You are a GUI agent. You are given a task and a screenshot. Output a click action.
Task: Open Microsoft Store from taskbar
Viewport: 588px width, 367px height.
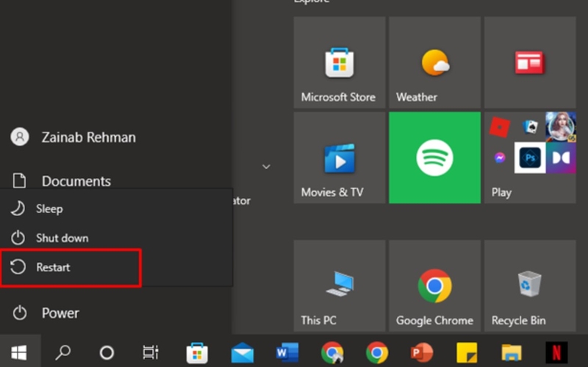pyautogui.click(x=197, y=352)
